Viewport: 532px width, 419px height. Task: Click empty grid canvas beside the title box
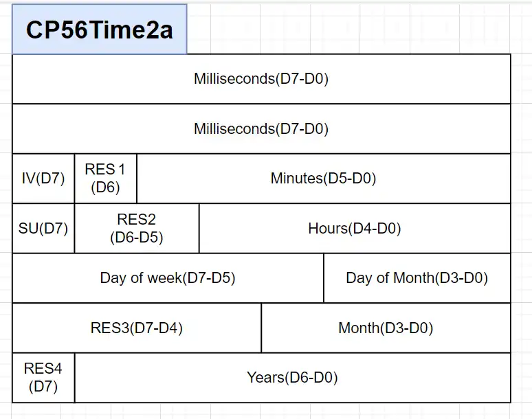click(x=357, y=27)
